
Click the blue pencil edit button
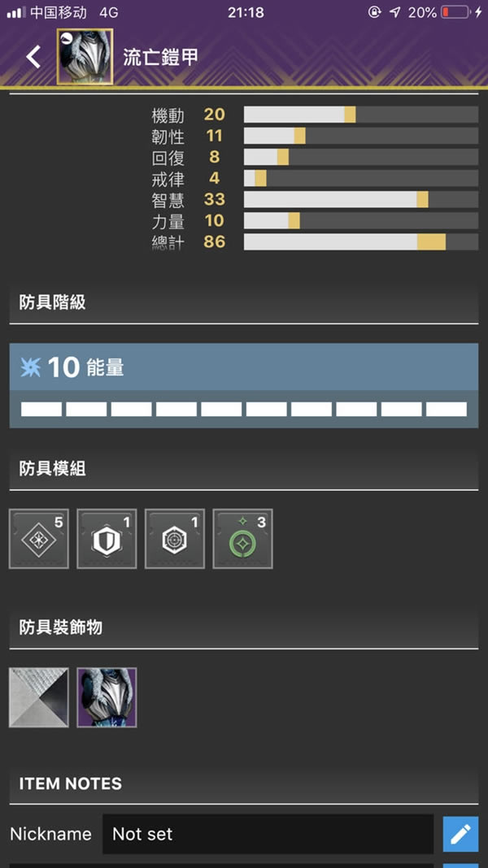pyautogui.click(x=460, y=834)
